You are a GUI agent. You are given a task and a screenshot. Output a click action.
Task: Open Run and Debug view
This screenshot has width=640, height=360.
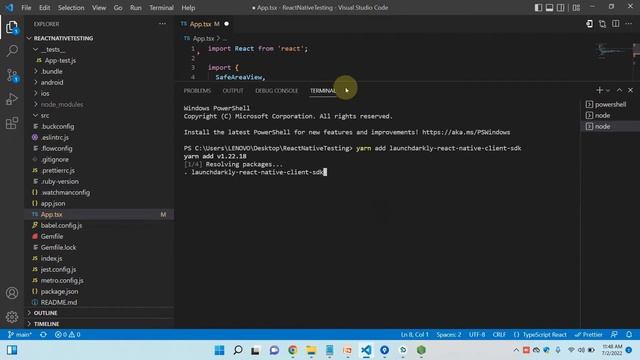[12, 99]
